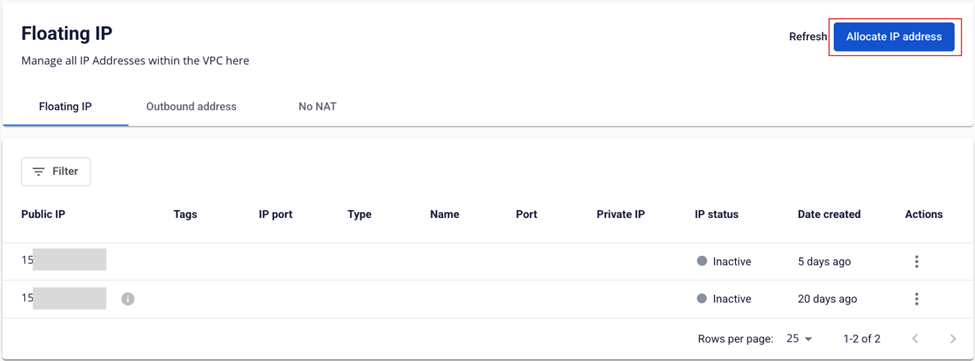Viewport: 975px width, 361px height.
Task: Click Inactive status dot in second row
Action: coord(702,299)
